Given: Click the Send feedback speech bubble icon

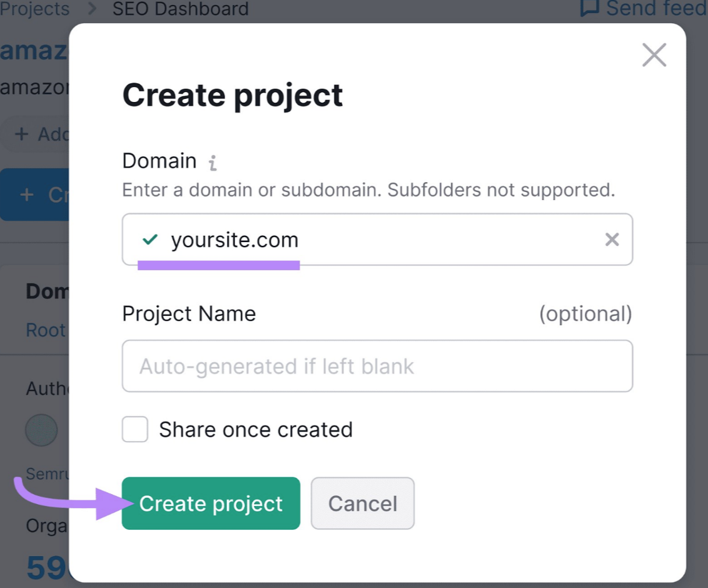Looking at the screenshot, I should pos(589,9).
